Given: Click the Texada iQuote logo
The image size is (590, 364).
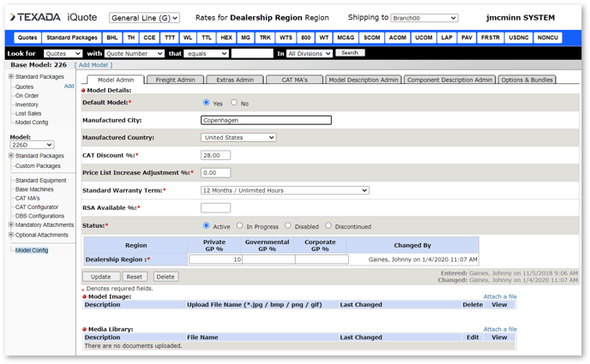Looking at the screenshot, I should tap(53, 17).
